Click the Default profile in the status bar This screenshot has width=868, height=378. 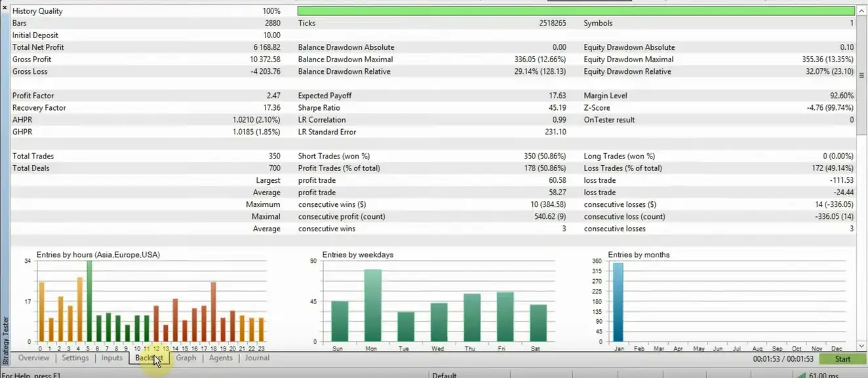(x=444, y=375)
